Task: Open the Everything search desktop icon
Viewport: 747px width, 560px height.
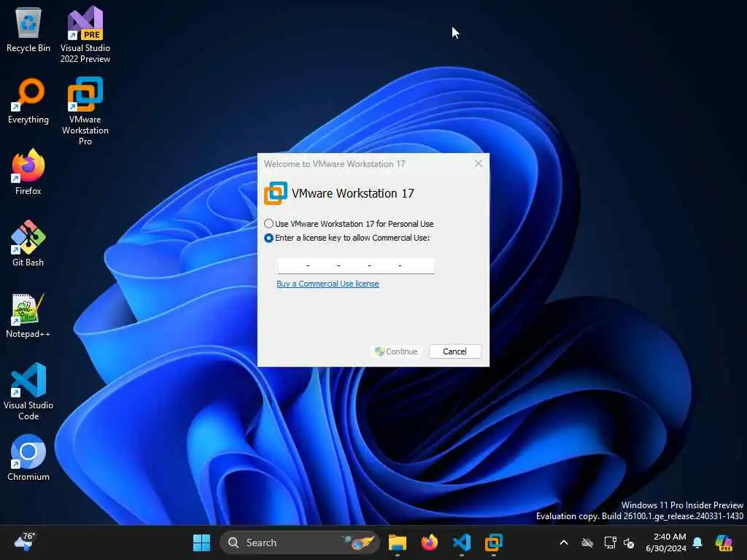Action: pyautogui.click(x=28, y=101)
